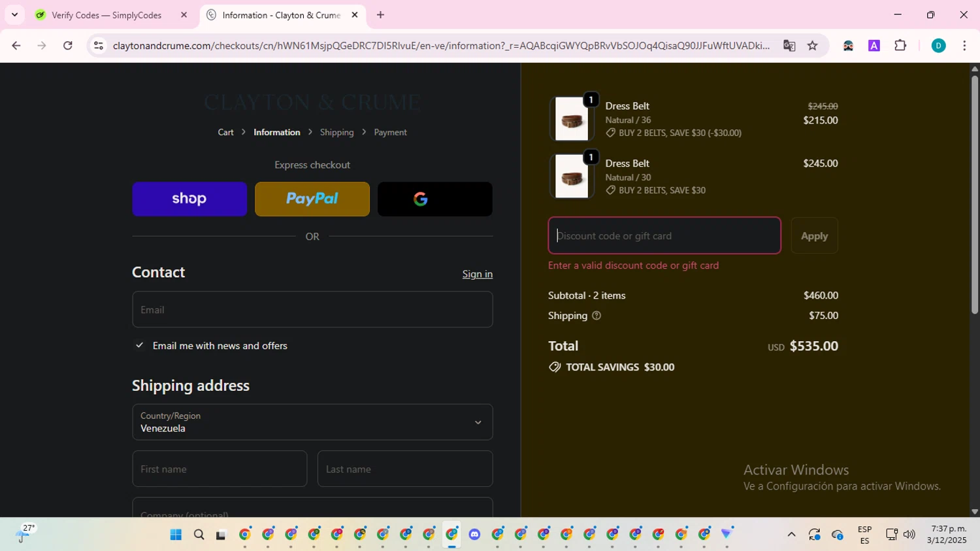Open the weather widget showing 27°
980x551 pixels.
(x=25, y=533)
